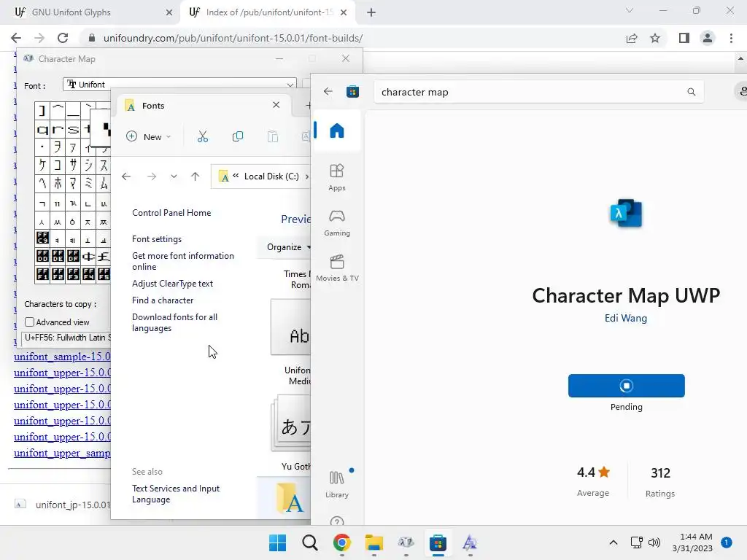The height and width of the screenshot is (560, 747).
Task: Open Font settings link
Action: coord(157,239)
